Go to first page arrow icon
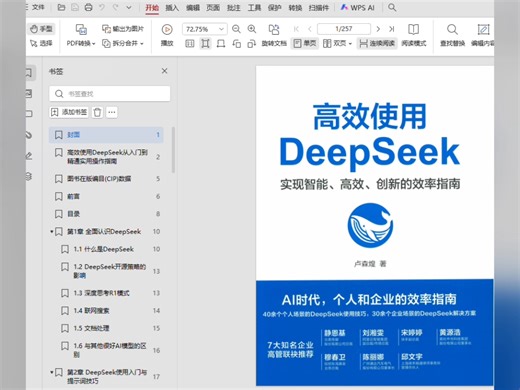This screenshot has height=390, width=520. click(x=296, y=29)
